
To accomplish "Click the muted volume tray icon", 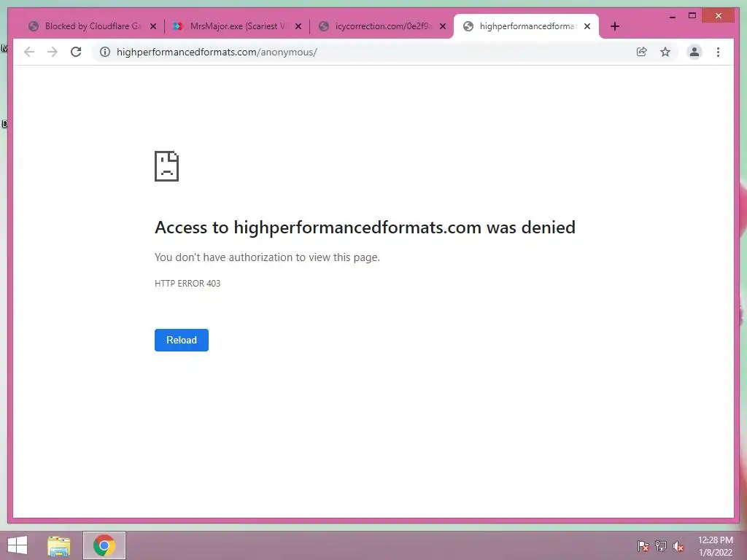I will 678,545.
